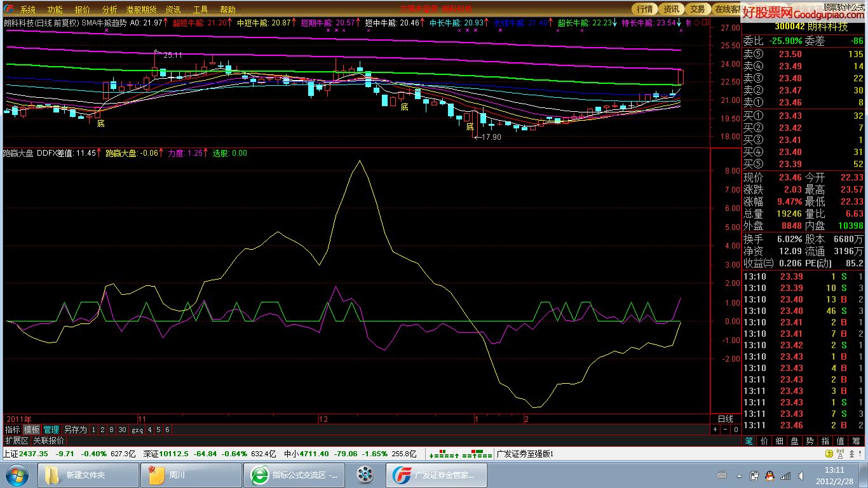This screenshot has width=868, height=488.
Task: Open the Windows Start button
Action: [16, 475]
